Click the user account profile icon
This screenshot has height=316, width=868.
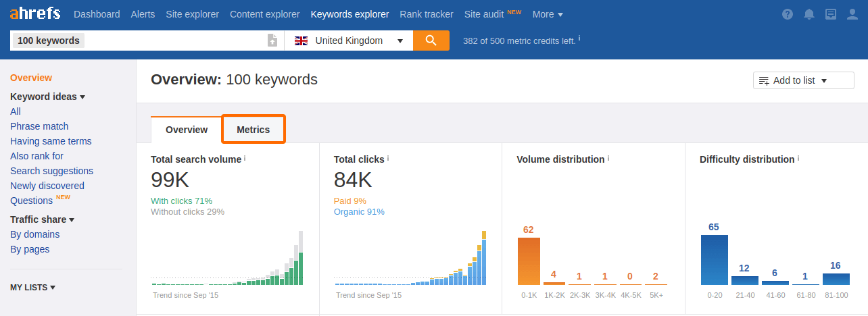pyautogui.click(x=852, y=14)
